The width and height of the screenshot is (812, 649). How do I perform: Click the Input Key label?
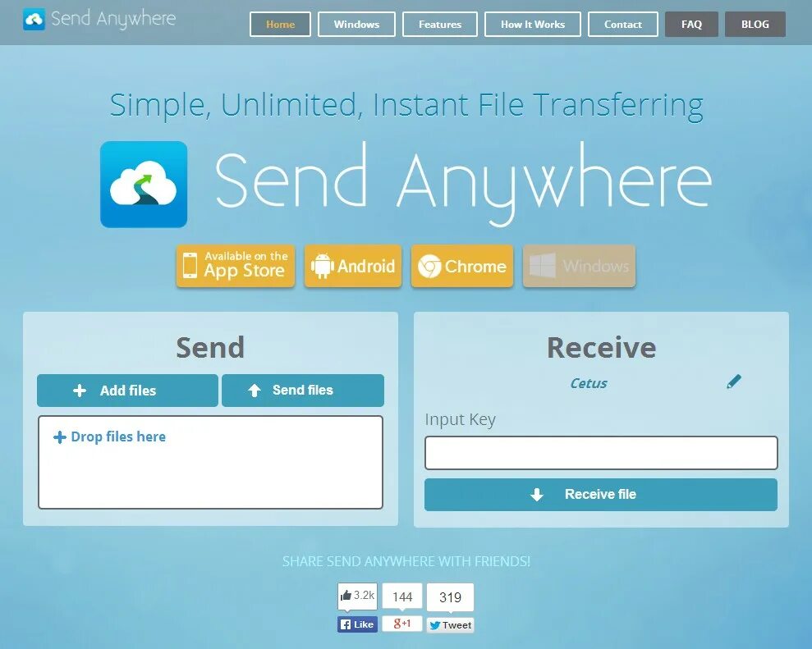[460, 419]
